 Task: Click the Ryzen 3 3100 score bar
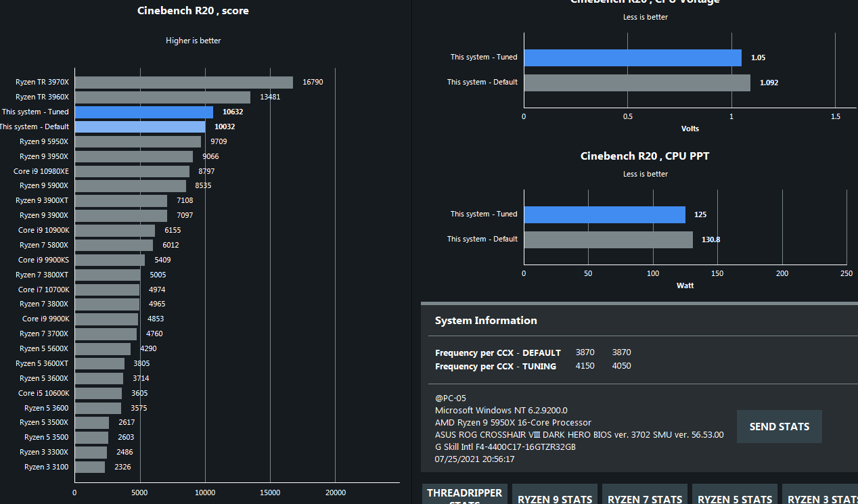89,467
